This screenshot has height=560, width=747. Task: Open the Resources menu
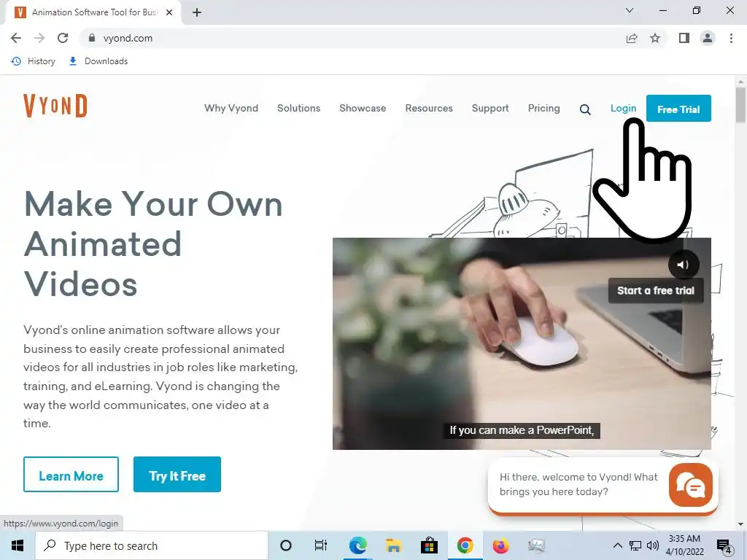click(x=429, y=108)
